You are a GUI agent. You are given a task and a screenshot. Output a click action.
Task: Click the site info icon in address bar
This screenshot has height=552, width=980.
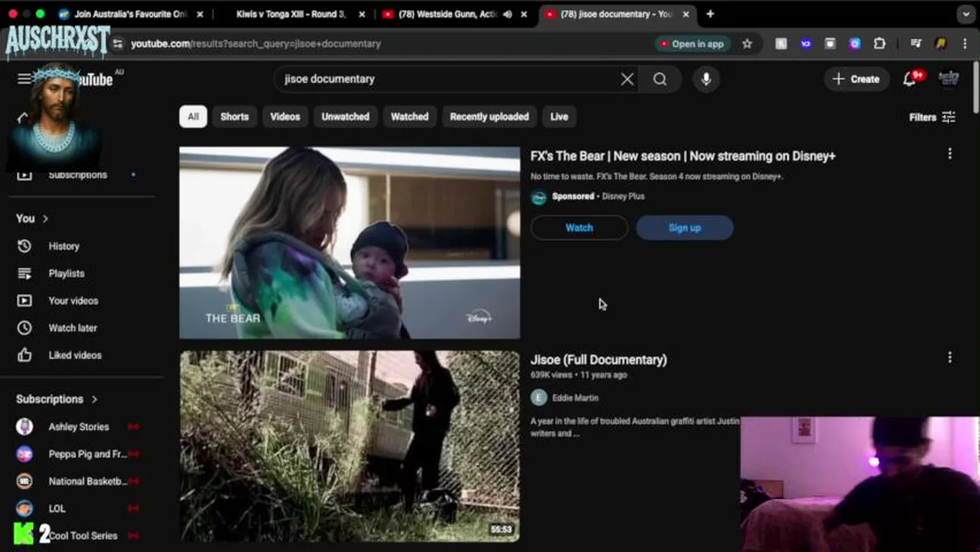[x=117, y=44]
